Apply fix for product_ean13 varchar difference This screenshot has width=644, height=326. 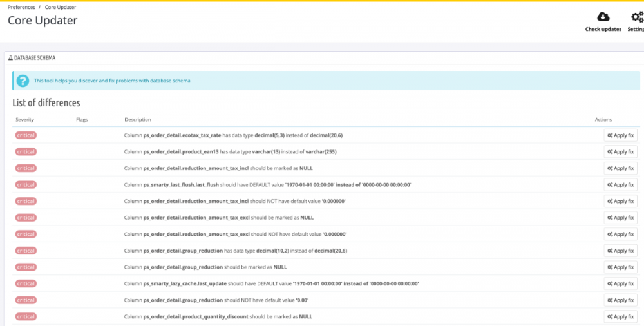(x=620, y=152)
